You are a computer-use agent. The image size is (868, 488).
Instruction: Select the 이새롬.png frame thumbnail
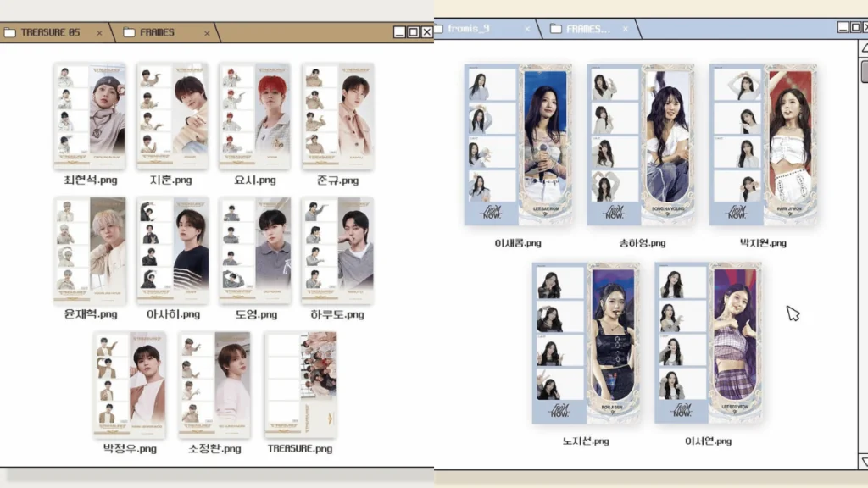tap(518, 145)
